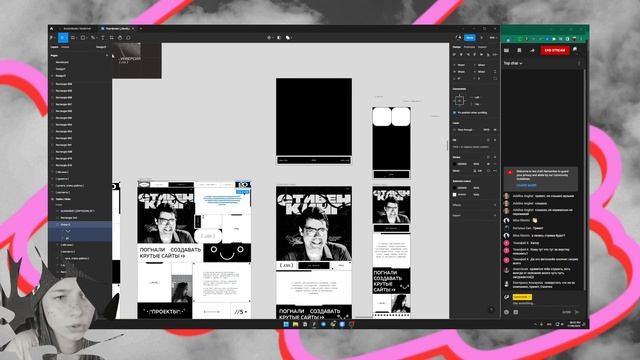Click the Figma home icon
640x360 pixels.
51,29
